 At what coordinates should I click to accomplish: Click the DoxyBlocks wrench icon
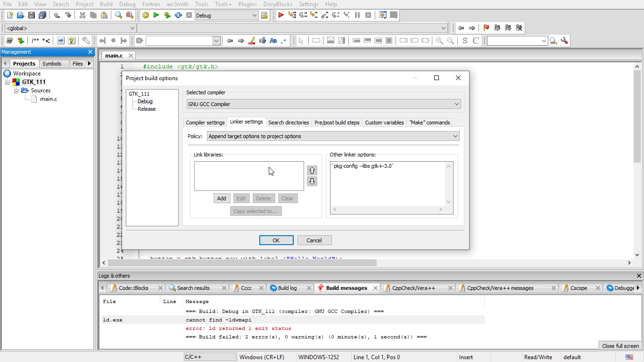tap(86, 41)
